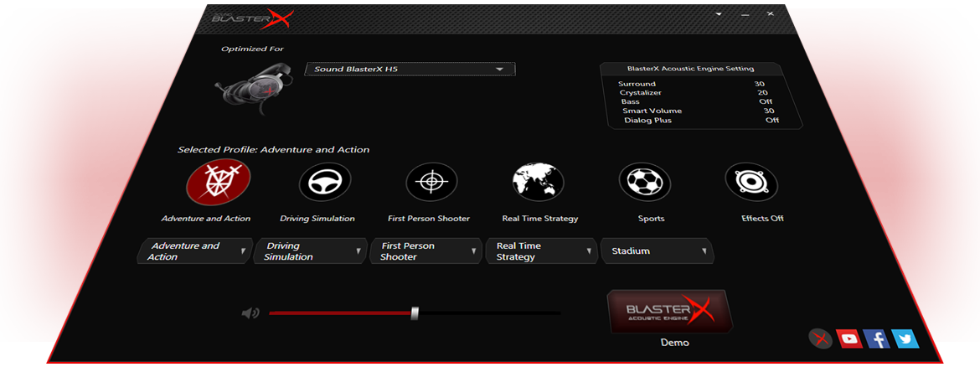Click the Real Time Strategy label under icon

click(540, 219)
